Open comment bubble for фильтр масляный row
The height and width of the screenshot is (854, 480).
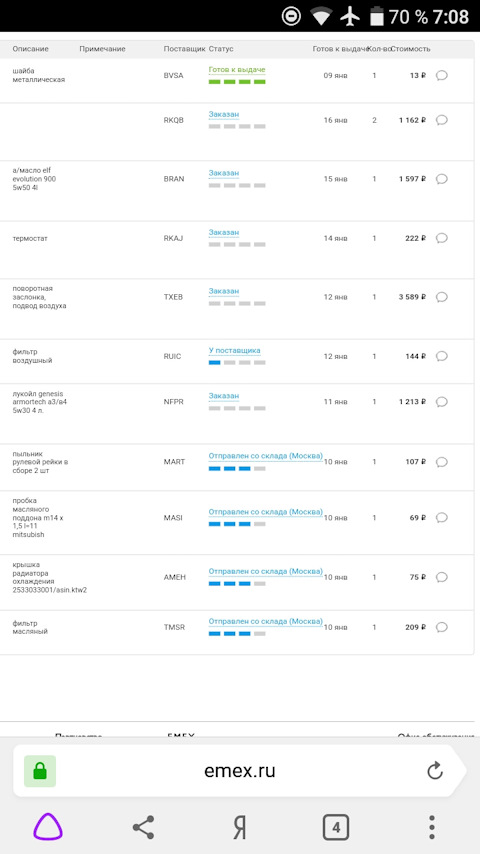(x=442, y=627)
